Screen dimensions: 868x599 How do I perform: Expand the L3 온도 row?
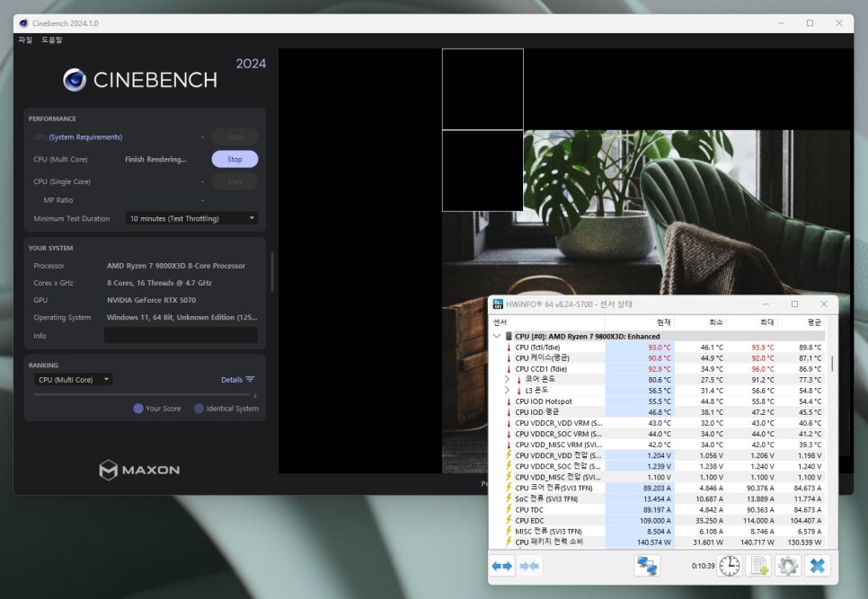[x=507, y=391]
